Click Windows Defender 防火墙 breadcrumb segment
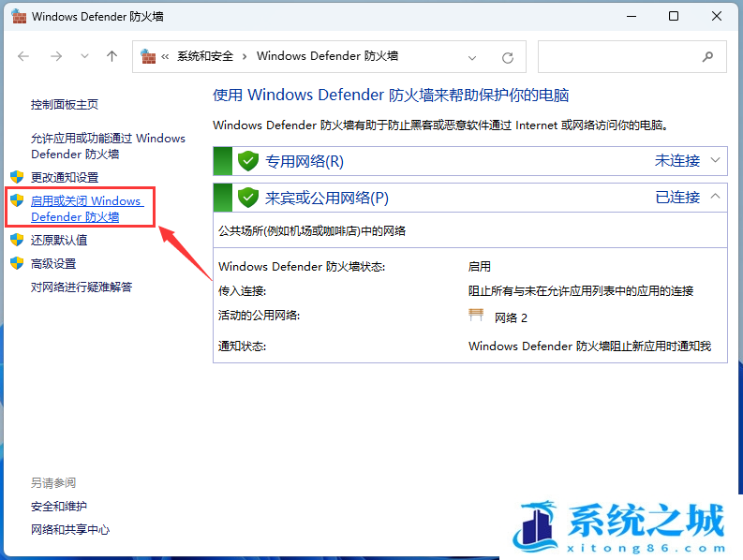 tap(327, 56)
